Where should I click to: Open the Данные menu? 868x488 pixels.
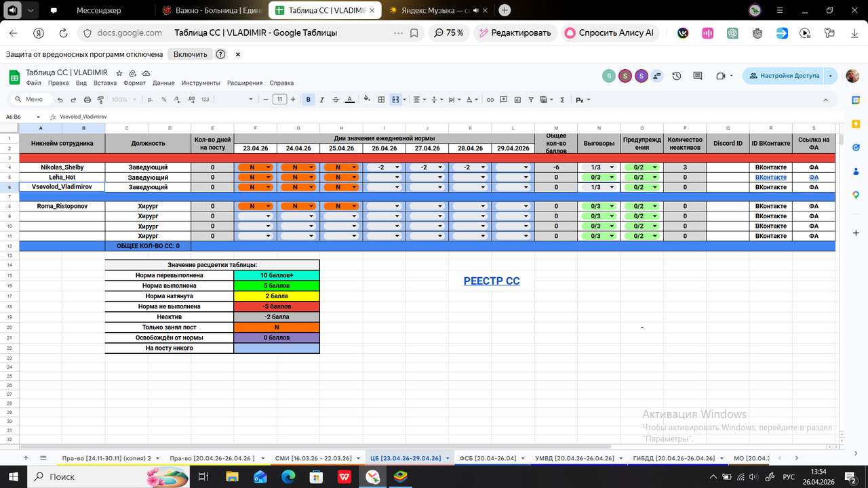coord(163,83)
